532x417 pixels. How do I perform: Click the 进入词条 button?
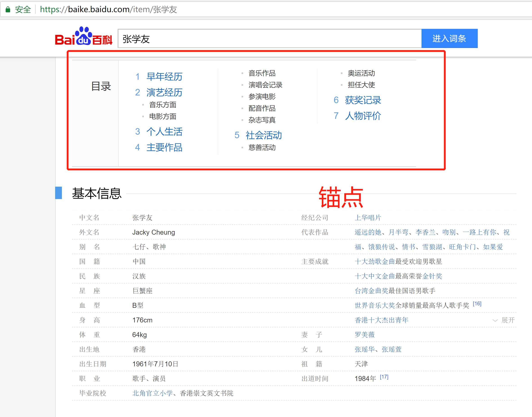click(449, 39)
